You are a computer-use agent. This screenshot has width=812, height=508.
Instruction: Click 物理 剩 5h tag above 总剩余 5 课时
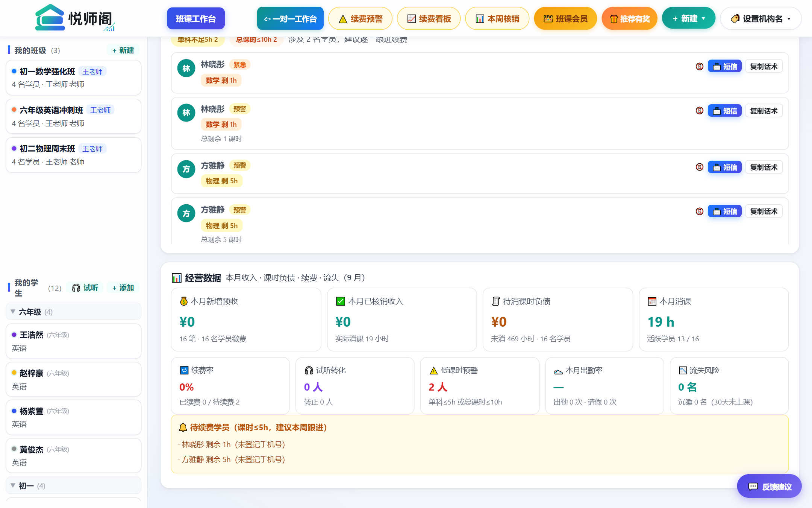pyautogui.click(x=222, y=226)
